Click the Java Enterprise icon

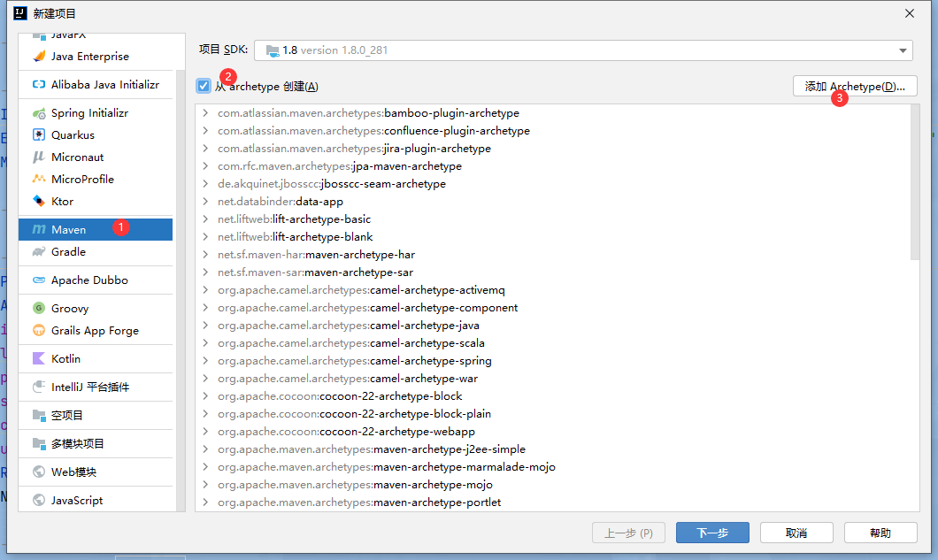pyautogui.click(x=39, y=57)
